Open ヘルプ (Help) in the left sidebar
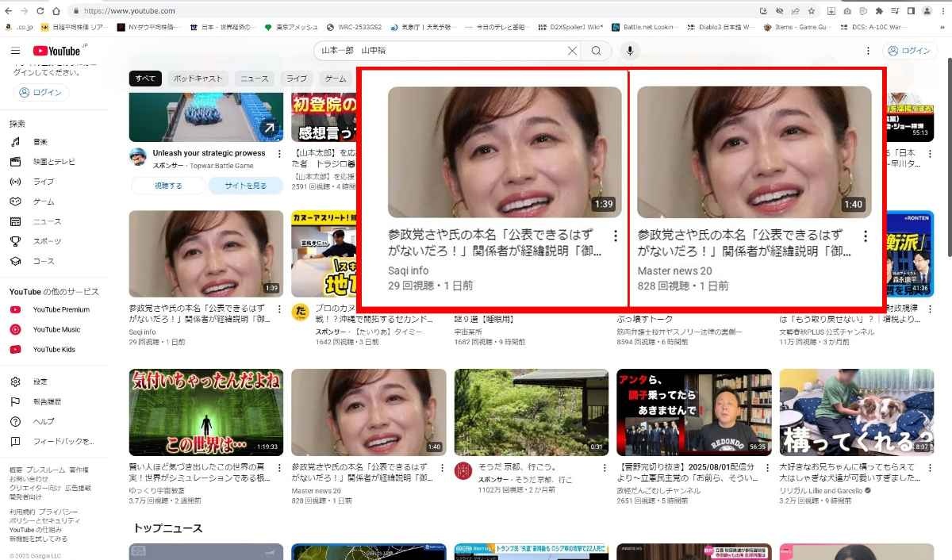Screen dimensions: 952x560 click(x=43, y=421)
